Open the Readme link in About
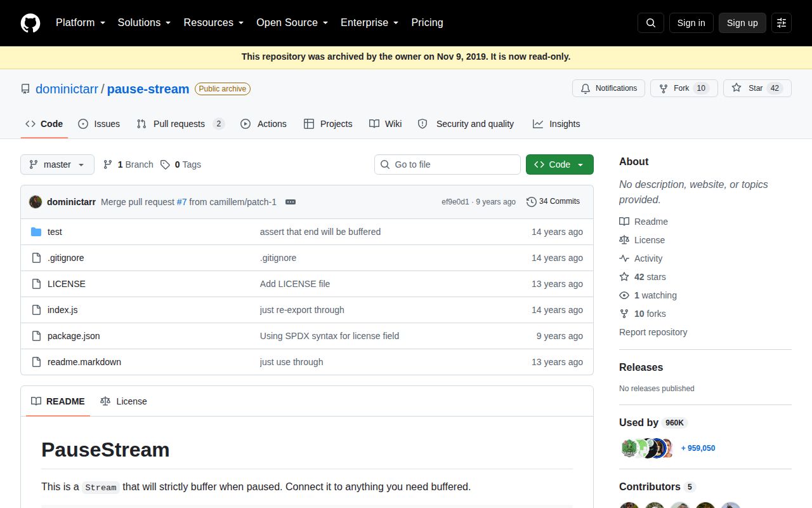The height and width of the screenshot is (508, 812). pos(644,222)
